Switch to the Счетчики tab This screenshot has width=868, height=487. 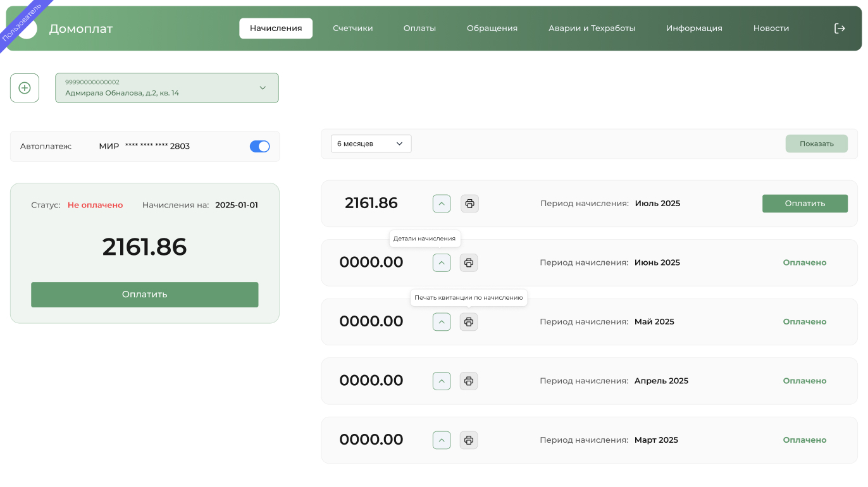click(352, 28)
